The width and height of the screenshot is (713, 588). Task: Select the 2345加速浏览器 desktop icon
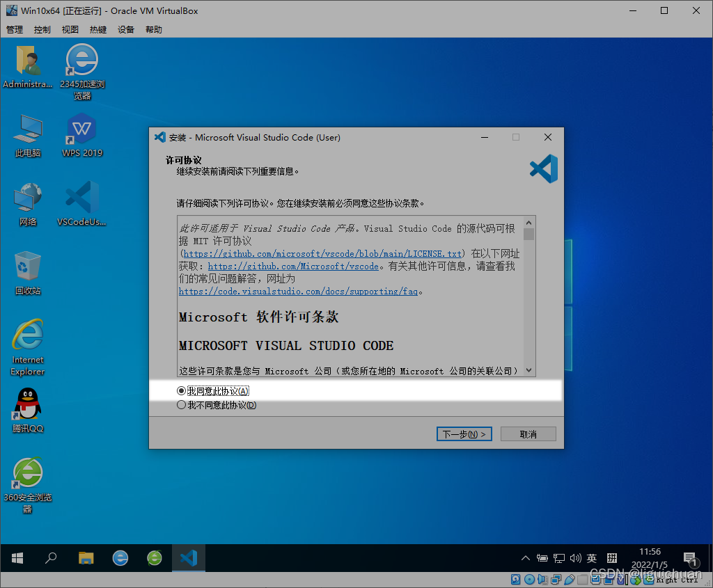tap(82, 72)
